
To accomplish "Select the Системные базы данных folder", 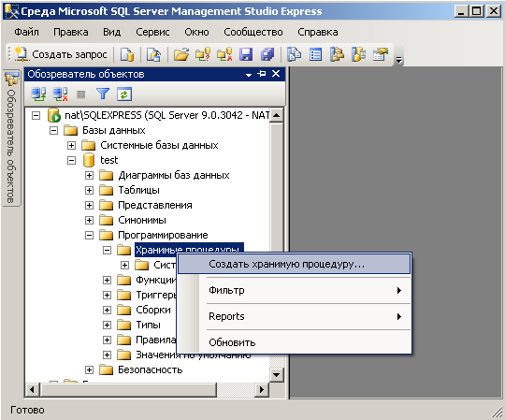I will [159, 145].
